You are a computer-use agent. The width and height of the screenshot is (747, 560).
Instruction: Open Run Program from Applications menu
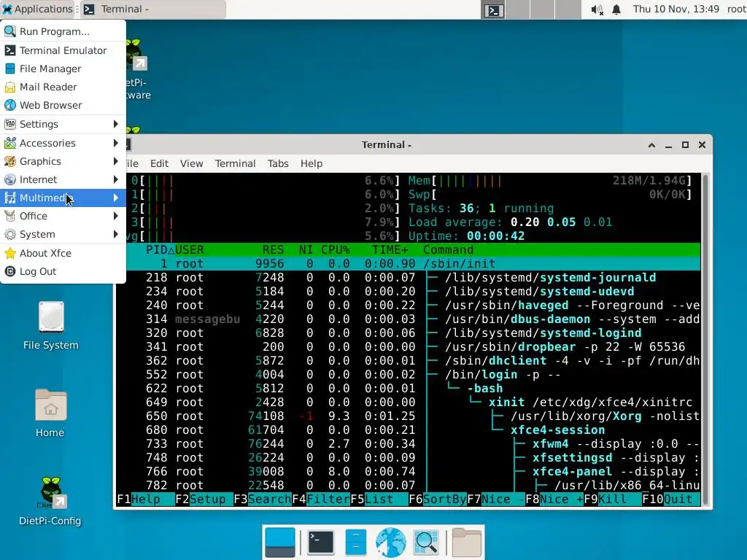63,31
